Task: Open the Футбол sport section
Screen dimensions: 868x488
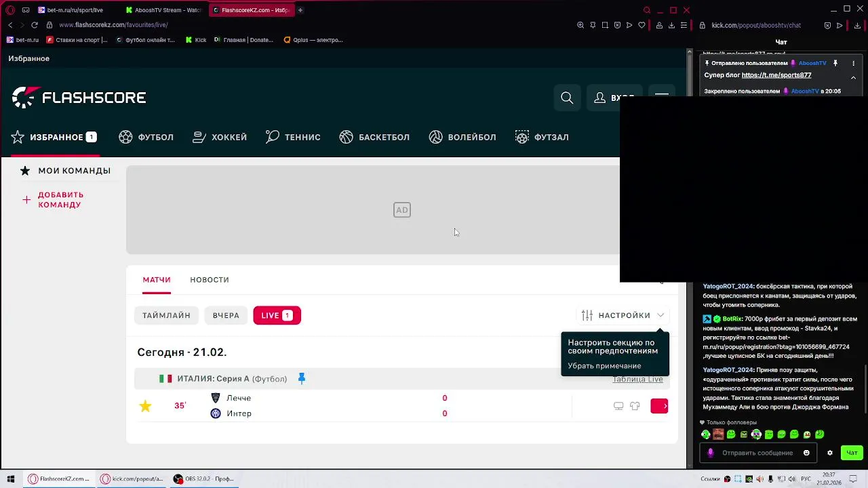Action: (146, 137)
